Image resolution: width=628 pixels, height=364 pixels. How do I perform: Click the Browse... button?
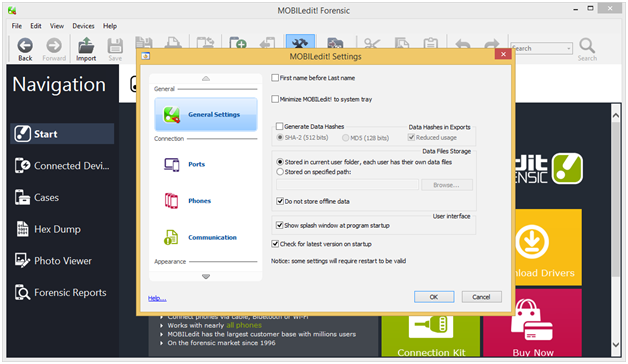click(447, 185)
